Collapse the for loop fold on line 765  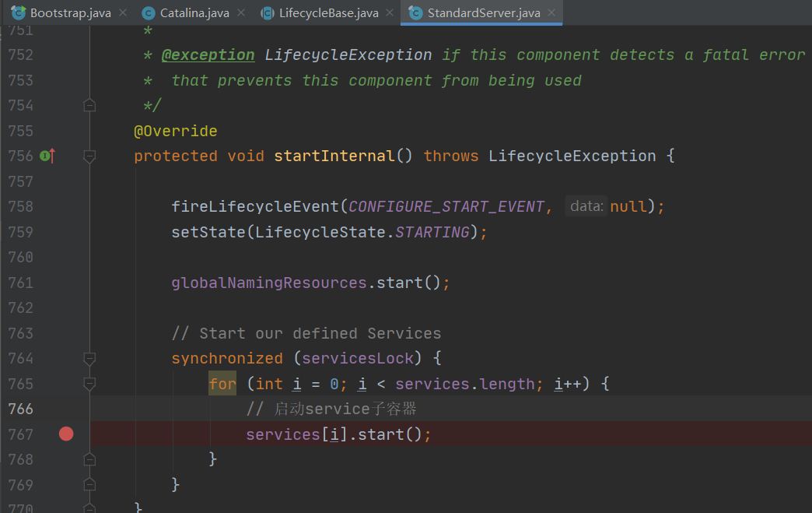point(89,384)
